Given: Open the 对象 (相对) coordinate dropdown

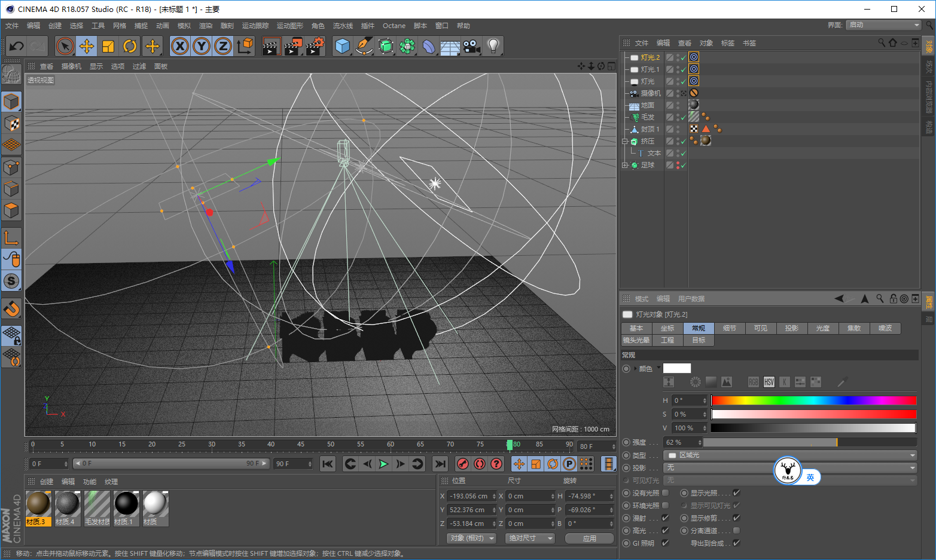Looking at the screenshot, I should (472, 538).
